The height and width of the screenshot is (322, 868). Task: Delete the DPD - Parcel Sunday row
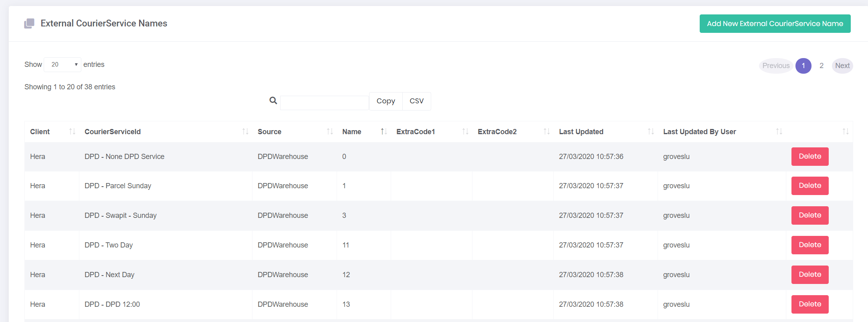810,186
